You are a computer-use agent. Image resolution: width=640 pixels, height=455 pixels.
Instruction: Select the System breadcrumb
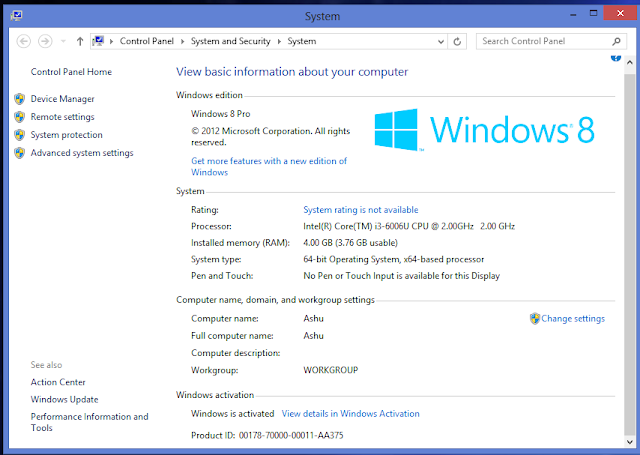click(x=302, y=41)
